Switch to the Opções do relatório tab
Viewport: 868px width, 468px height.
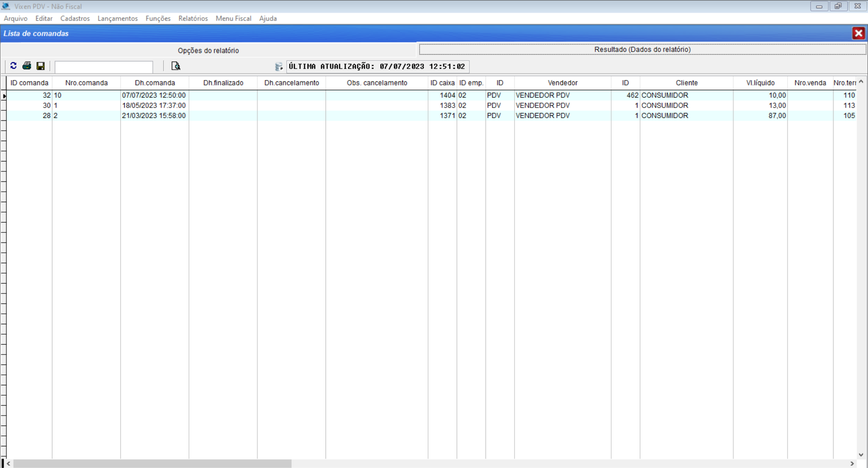(208, 51)
